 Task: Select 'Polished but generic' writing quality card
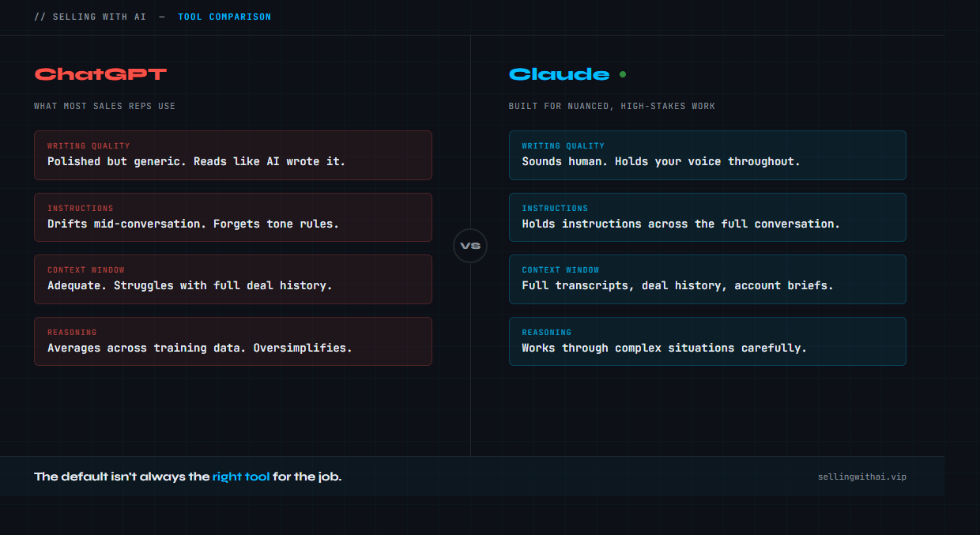click(233, 155)
